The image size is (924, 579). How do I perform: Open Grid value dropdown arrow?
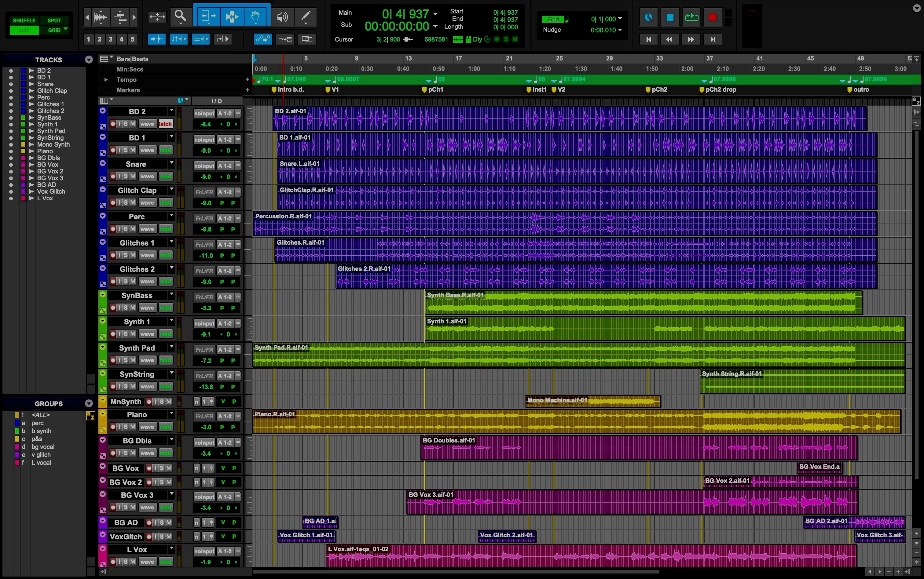pos(620,19)
